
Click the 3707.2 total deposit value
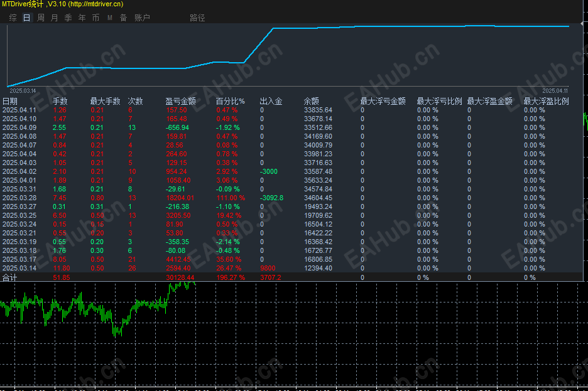(271, 277)
